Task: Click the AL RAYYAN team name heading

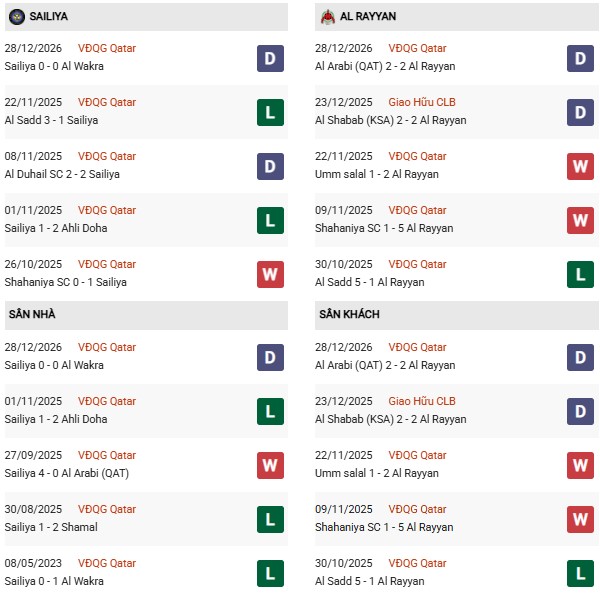Action: coord(368,16)
